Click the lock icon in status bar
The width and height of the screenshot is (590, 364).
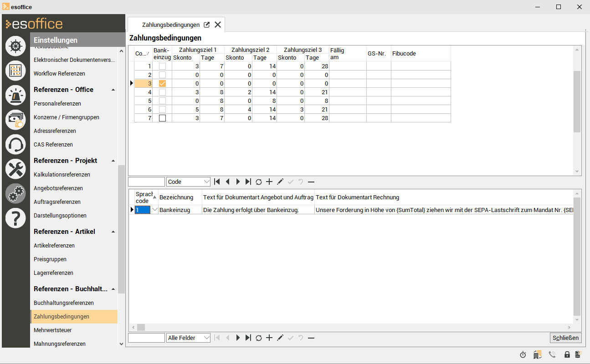point(567,354)
